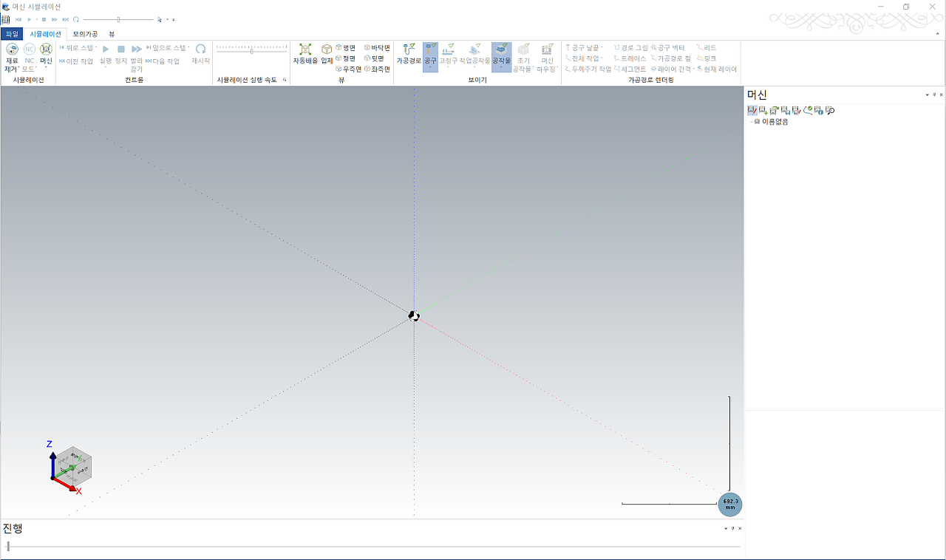Click the 재시작 restart icon
The width and height of the screenshot is (946, 560).
(x=200, y=54)
